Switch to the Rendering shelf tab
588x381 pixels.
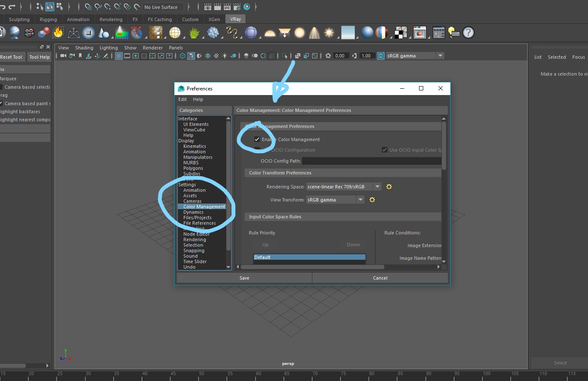pyautogui.click(x=111, y=19)
